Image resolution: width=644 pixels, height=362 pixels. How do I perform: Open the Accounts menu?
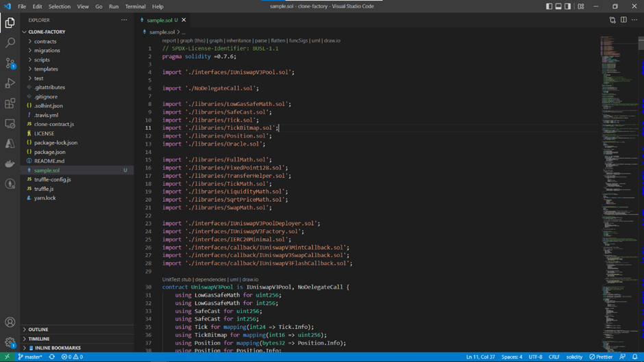coord(10,322)
